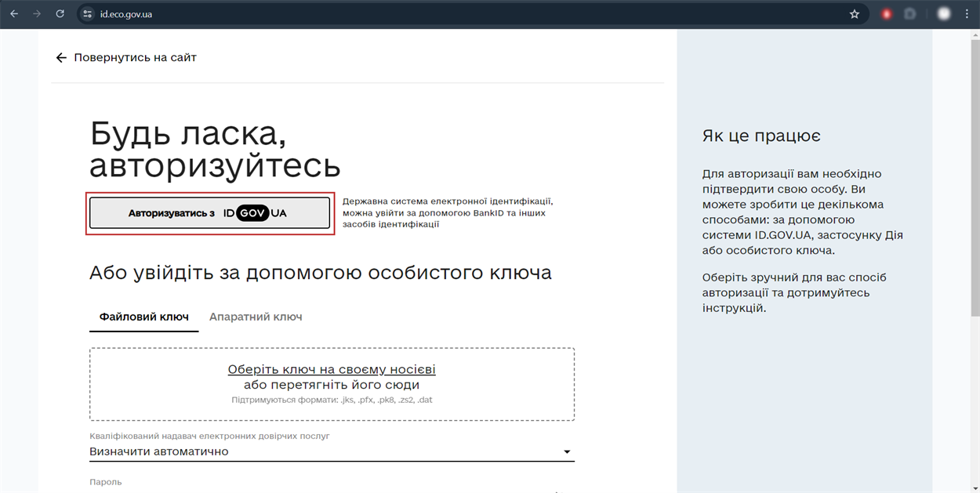Open the Визначити автоматично provider dropdown

coord(332,451)
